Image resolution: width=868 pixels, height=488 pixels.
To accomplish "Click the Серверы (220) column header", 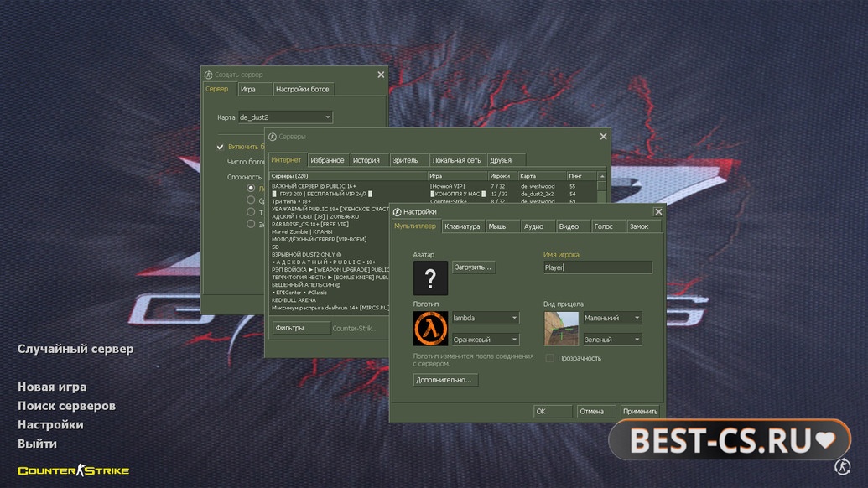I will [348, 176].
